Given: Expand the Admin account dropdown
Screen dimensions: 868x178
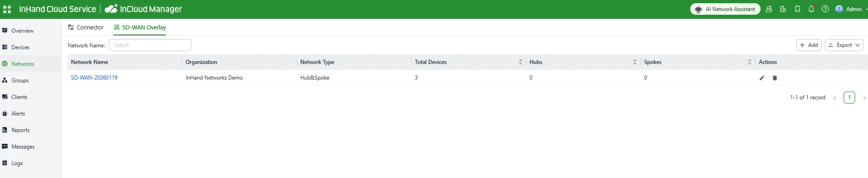Looking at the screenshot, I should 866,9.
